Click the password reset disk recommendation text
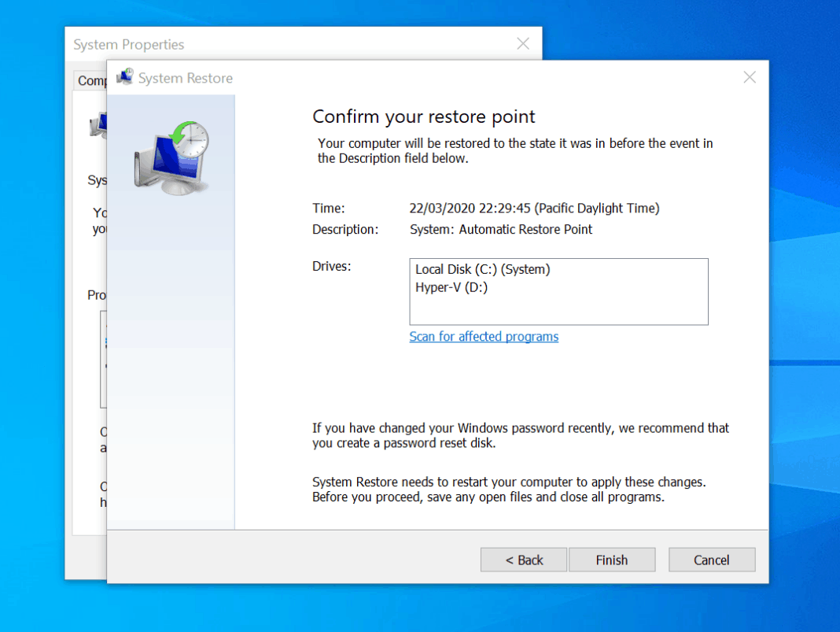 click(520, 435)
